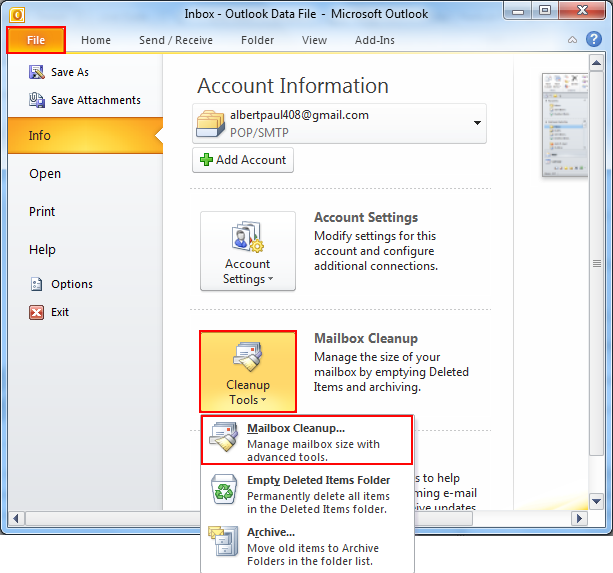This screenshot has width=613, height=573.
Task: Select Print in the backstage sidebar
Action: 42,211
